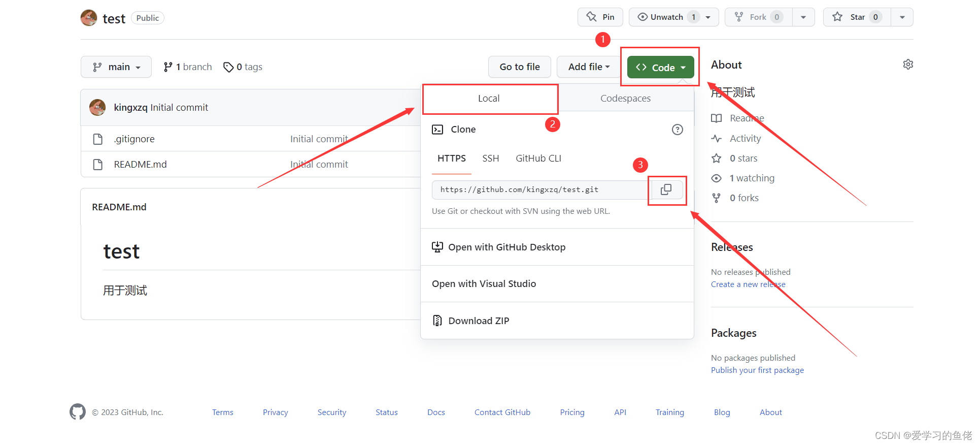Click the README.md file icon
Screen dimensions: 980x445
[x=98, y=164]
